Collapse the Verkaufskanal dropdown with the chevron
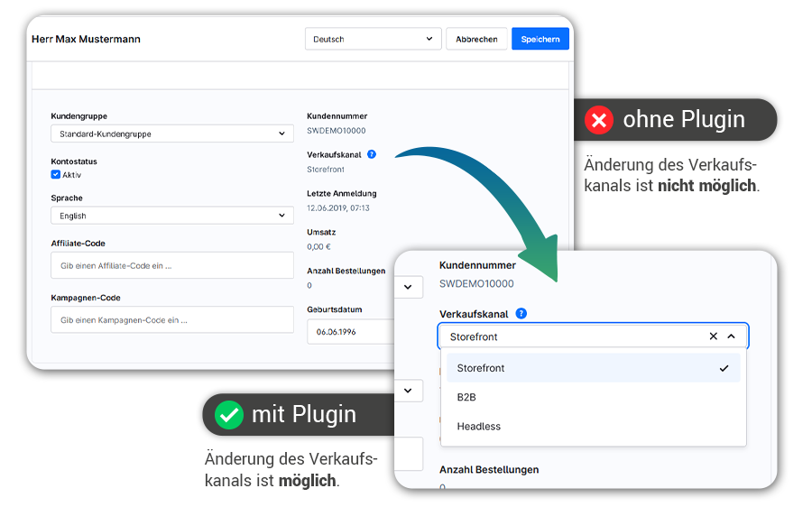Image resolution: width=812 pixels, height=507 pixels. click(x=731, y=336)
